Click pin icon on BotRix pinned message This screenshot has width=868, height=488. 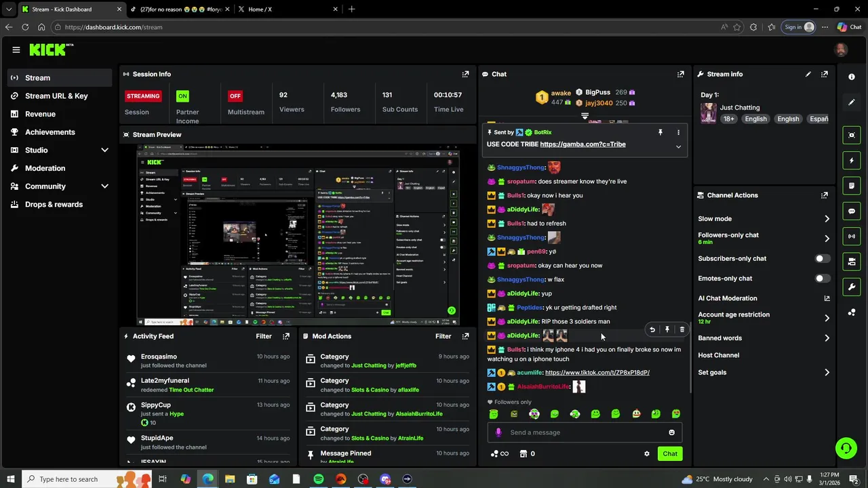pyautogui.click(x=660, y=132)
